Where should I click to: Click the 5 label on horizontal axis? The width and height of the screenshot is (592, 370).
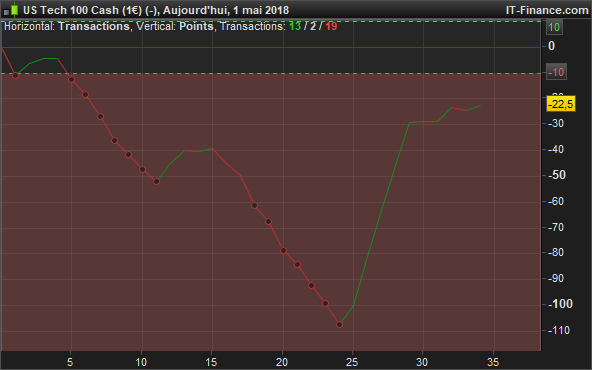point(70,362)
